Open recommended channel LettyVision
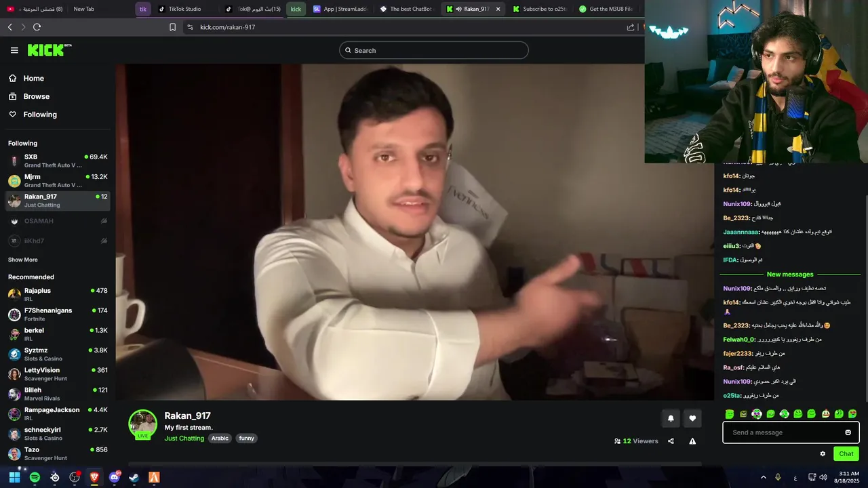 [x=58, y=374]
